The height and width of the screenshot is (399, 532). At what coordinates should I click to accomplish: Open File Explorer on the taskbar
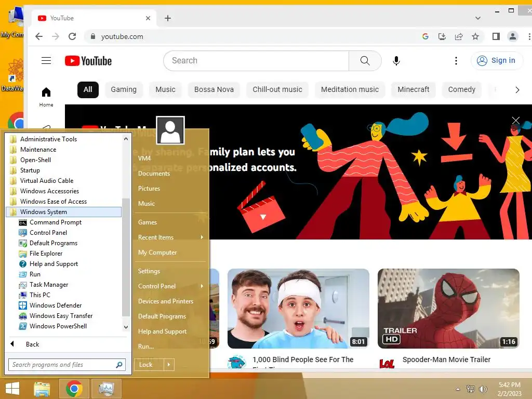coord(42,389)
